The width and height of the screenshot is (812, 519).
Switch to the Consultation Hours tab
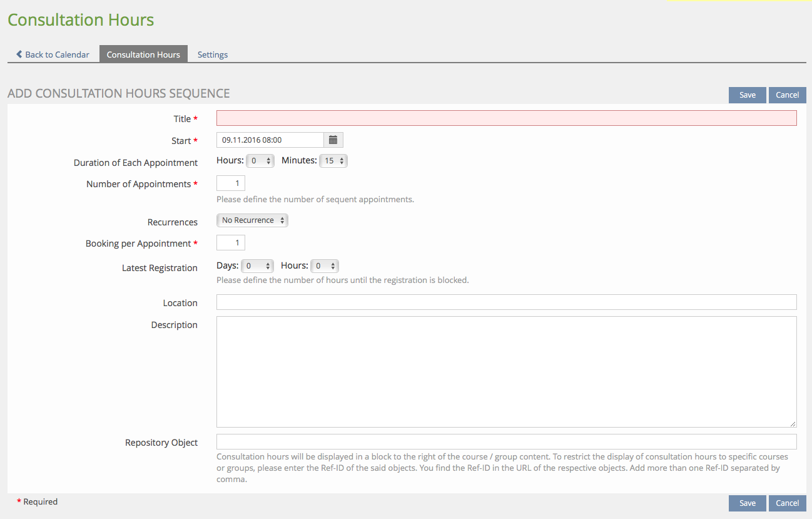tap(143, 54)
